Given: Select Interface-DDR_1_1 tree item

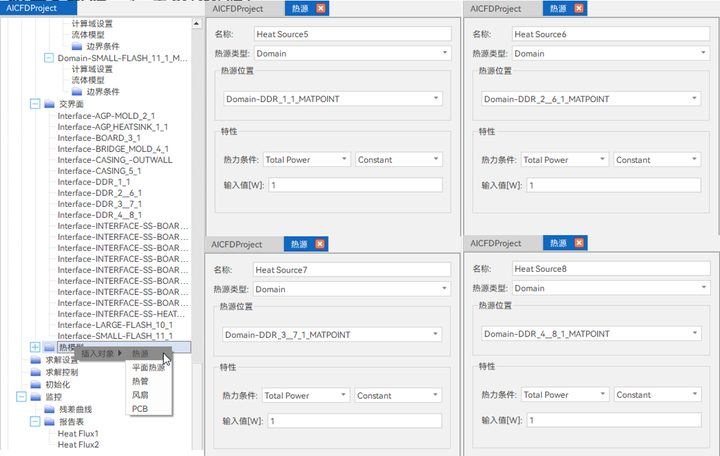Looking at the screenshot, I should [94, 182].
